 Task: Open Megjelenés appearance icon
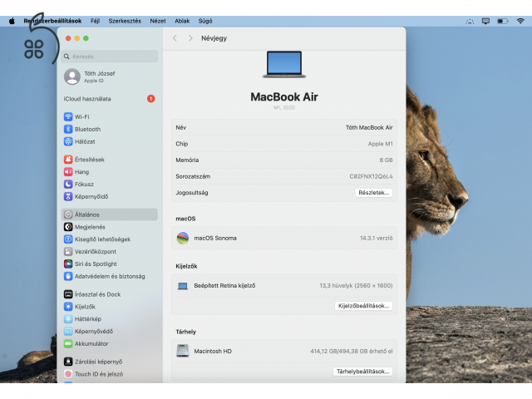coord(68,227)
